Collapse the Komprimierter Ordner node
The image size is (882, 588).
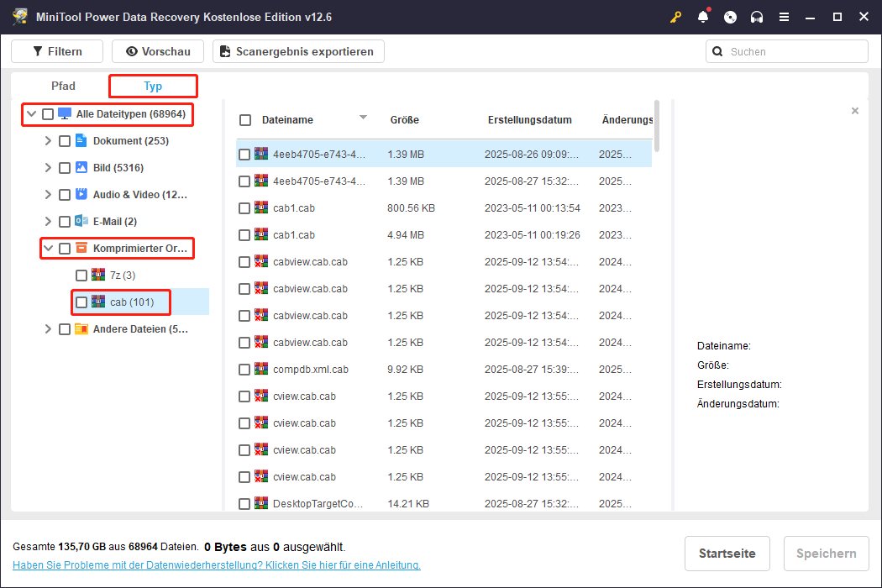(49, 248)
